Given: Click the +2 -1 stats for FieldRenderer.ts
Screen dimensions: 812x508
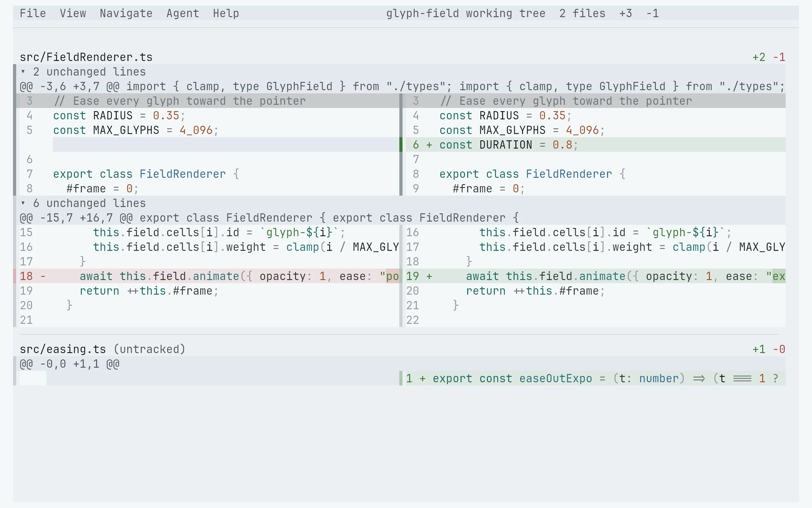Looking at the screenshot, I should pos(769,57).
